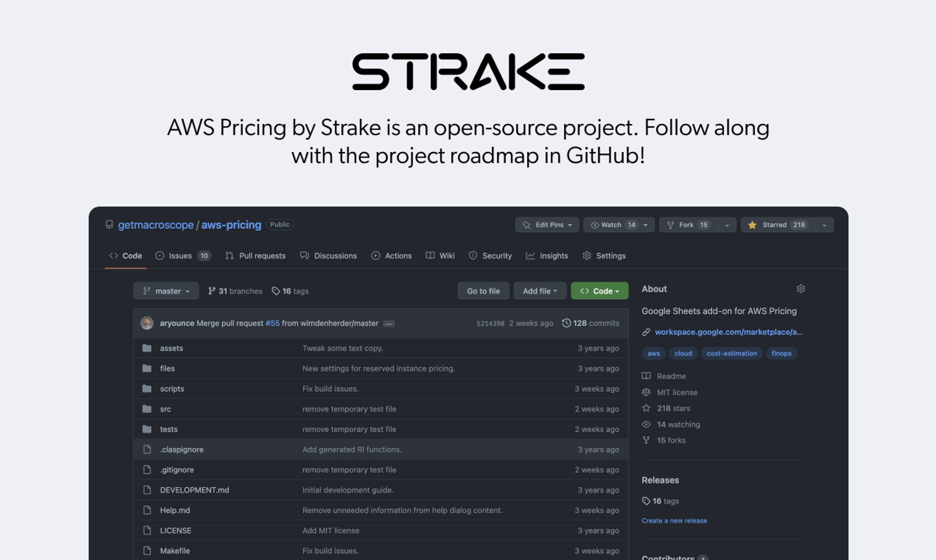Click the Go to file button

483,291
